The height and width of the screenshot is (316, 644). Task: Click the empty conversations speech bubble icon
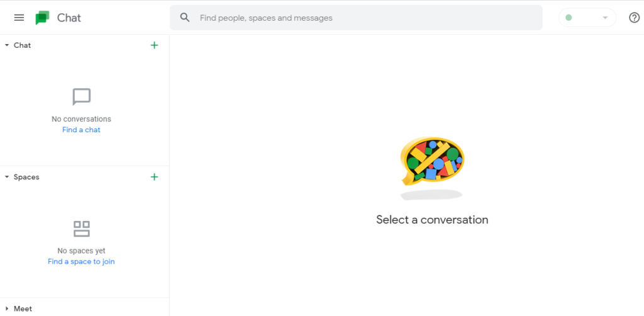click(81, 98)
